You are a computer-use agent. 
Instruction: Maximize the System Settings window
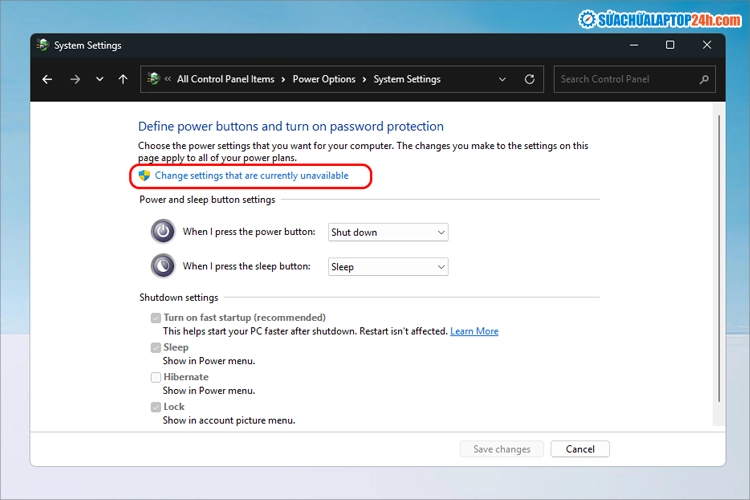tap(670, 45)
